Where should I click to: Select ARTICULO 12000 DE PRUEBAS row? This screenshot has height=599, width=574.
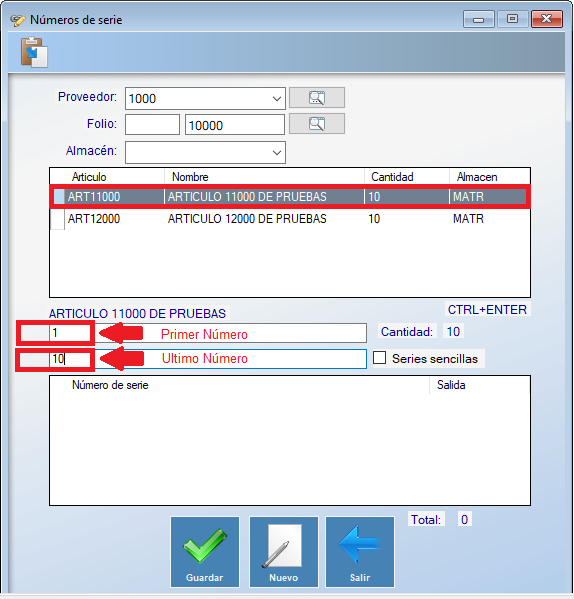click(290, 219)
